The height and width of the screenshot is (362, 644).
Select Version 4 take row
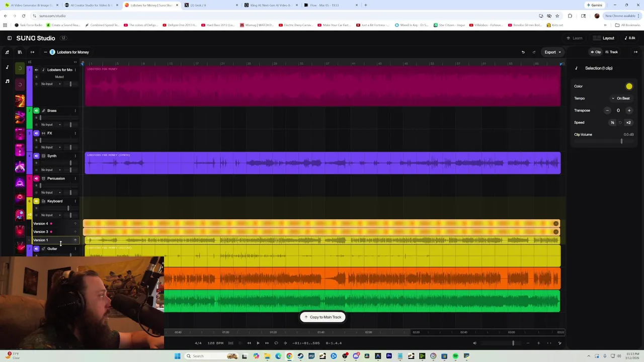click(54, 224)
